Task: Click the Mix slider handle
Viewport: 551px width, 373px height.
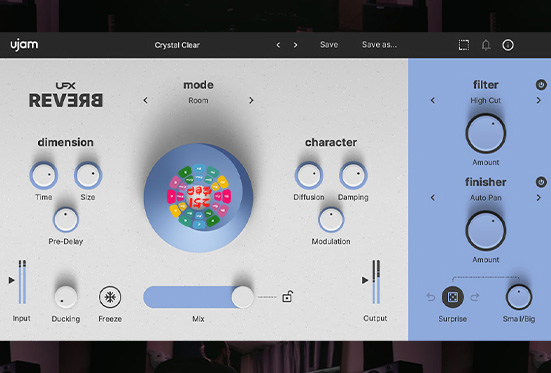Action: pos(242,297)
